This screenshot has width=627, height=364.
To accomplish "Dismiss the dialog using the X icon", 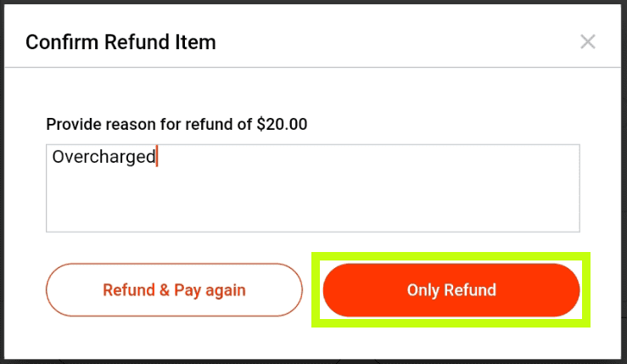I will click(587, 42).
